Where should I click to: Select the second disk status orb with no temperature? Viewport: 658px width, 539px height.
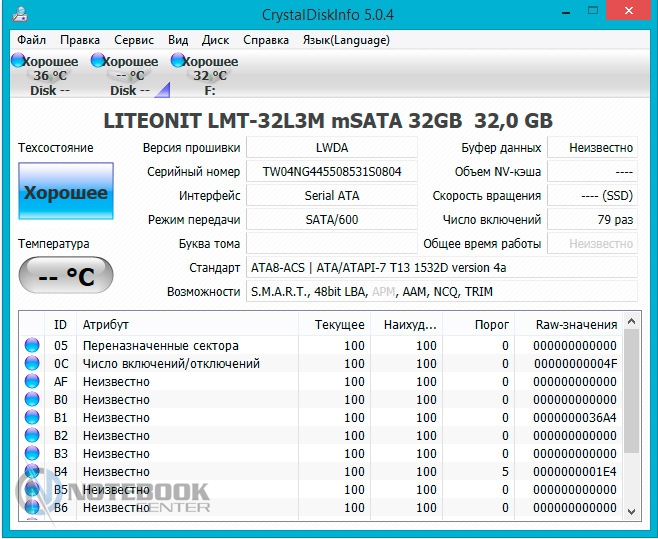(x=97, y=62)
